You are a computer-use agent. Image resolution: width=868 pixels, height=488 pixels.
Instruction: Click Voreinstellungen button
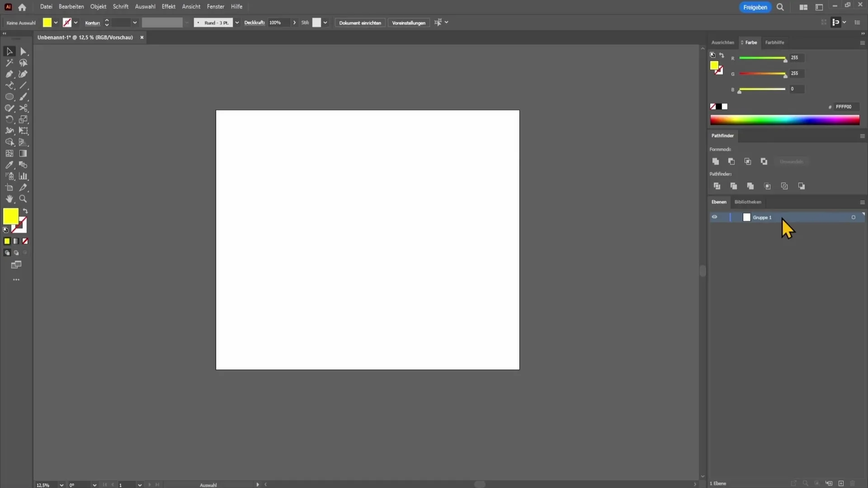409,23
